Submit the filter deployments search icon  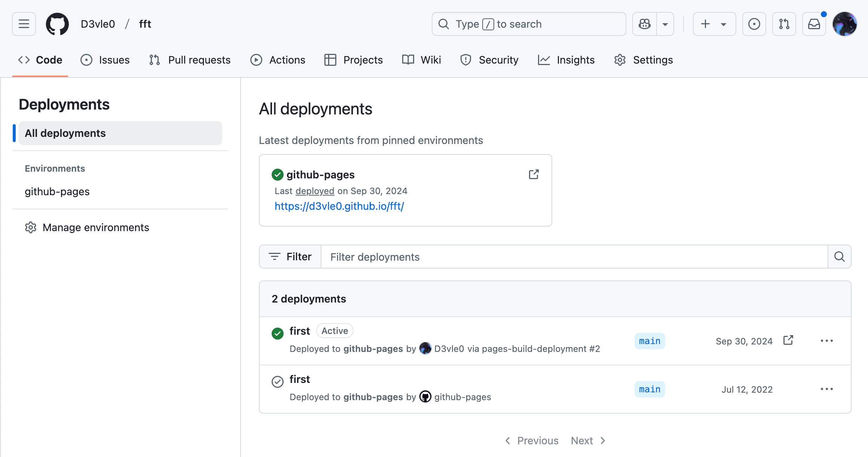tap(840, 257)
